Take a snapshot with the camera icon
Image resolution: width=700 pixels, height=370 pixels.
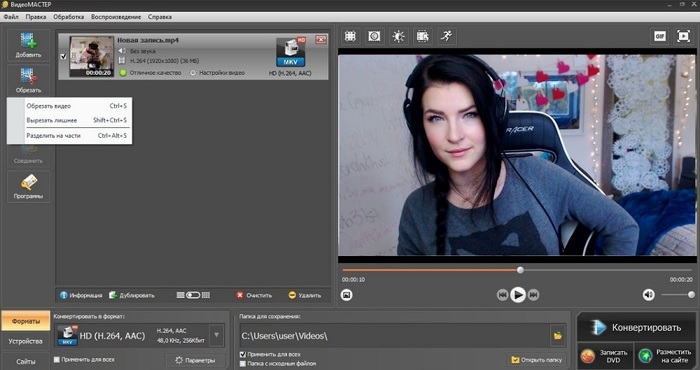click(346, 295)
